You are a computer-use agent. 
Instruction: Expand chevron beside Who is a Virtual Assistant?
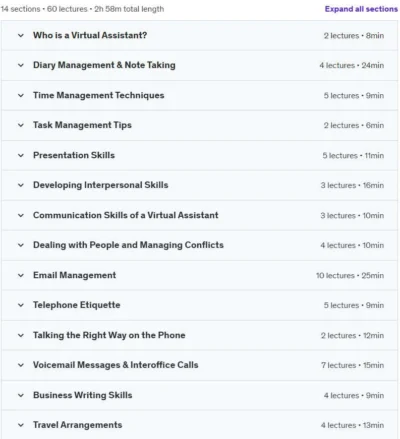[x=21, y=35]
